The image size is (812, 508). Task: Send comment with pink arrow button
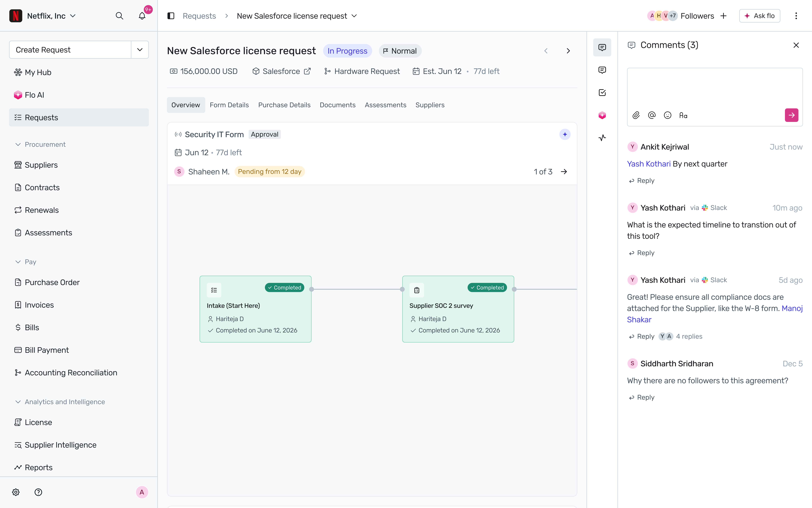pyautogui.click(x=792, y=115)
